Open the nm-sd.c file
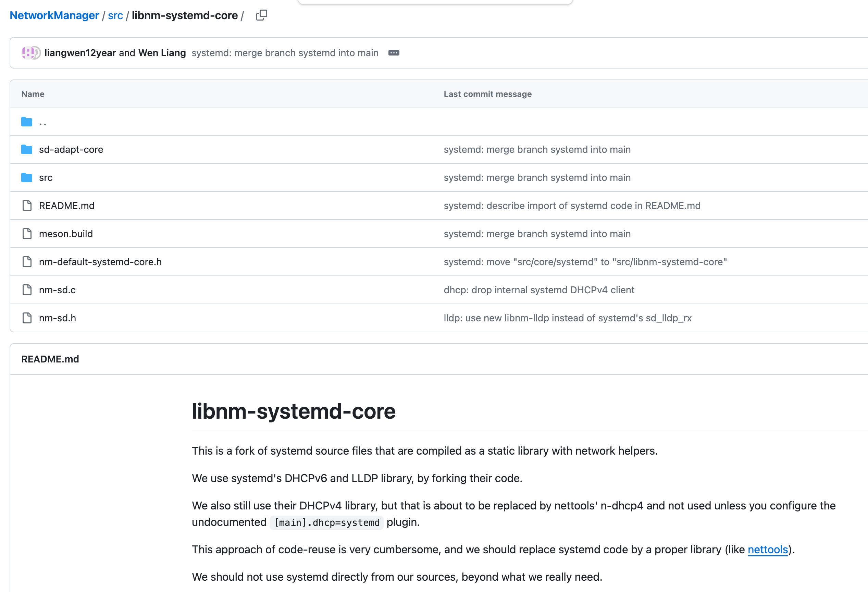The height and width of the screenshot is (592, 868). pyautogui.click(x=57, y=290)
